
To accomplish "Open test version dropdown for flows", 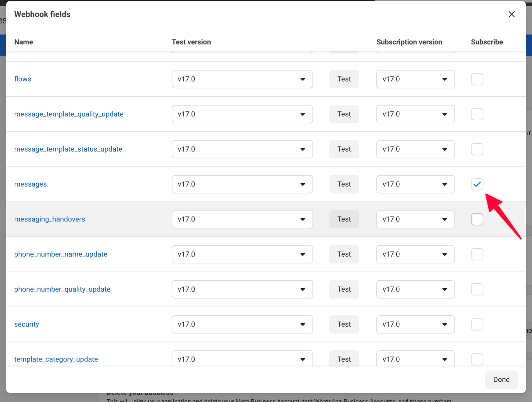I will pos(242,79).
